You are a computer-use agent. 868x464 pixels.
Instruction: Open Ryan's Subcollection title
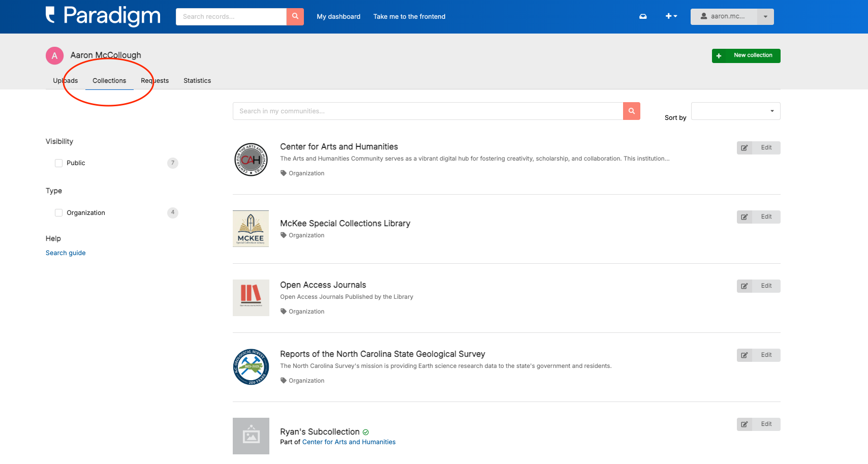click(320, 432)
